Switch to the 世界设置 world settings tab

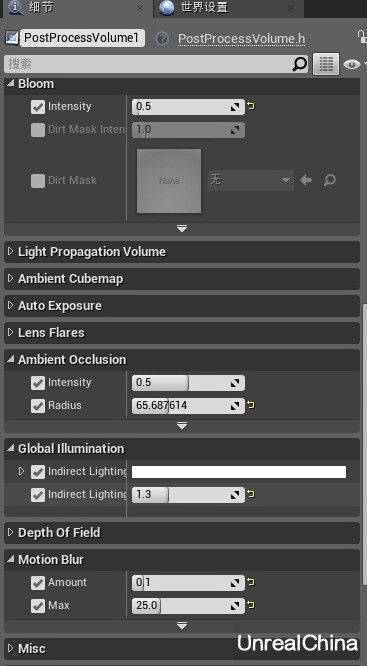[x=229, y=8]
